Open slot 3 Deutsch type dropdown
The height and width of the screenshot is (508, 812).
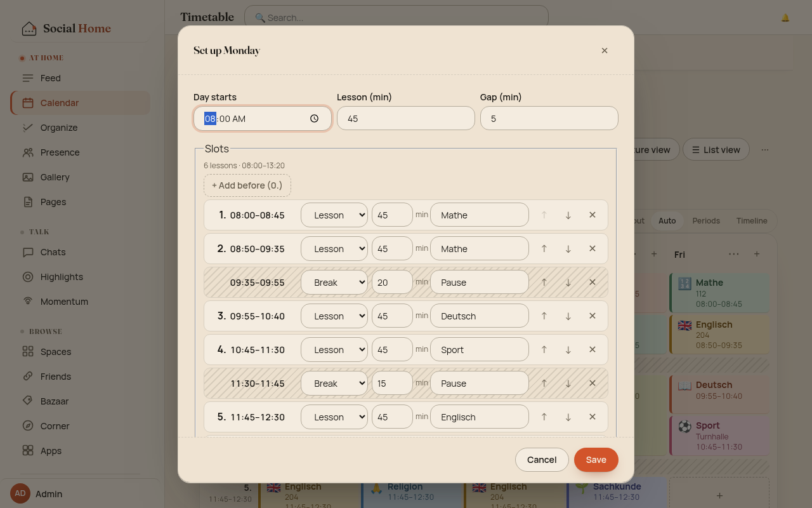[334, 316]
